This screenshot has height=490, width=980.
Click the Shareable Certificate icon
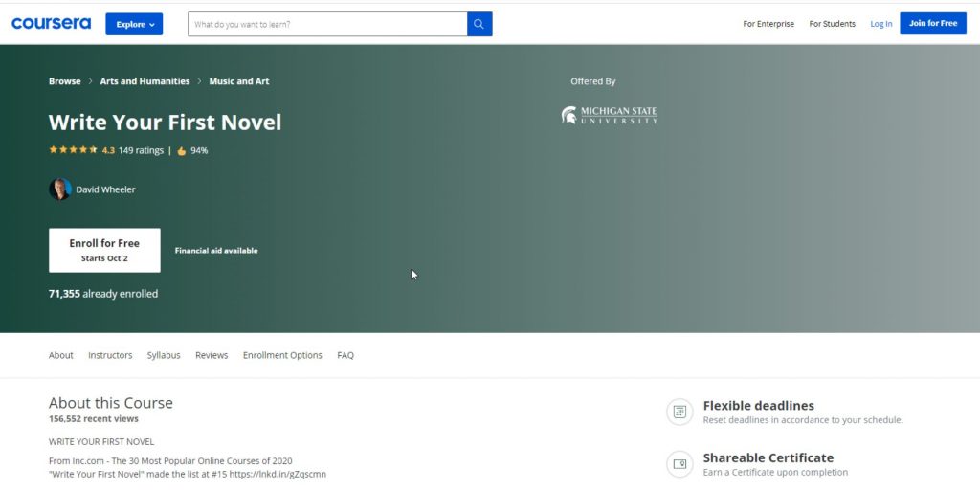click(679, 464)
